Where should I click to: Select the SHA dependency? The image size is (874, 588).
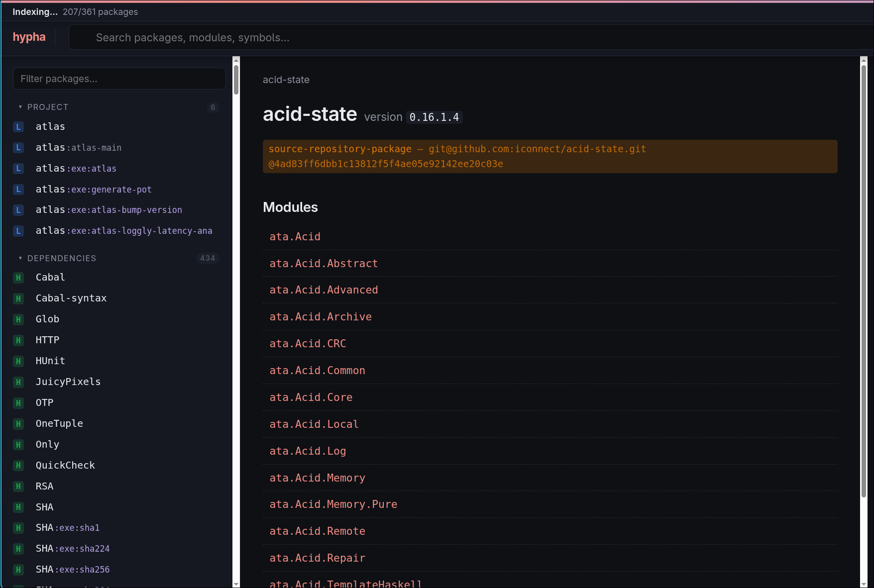point(44,507)
